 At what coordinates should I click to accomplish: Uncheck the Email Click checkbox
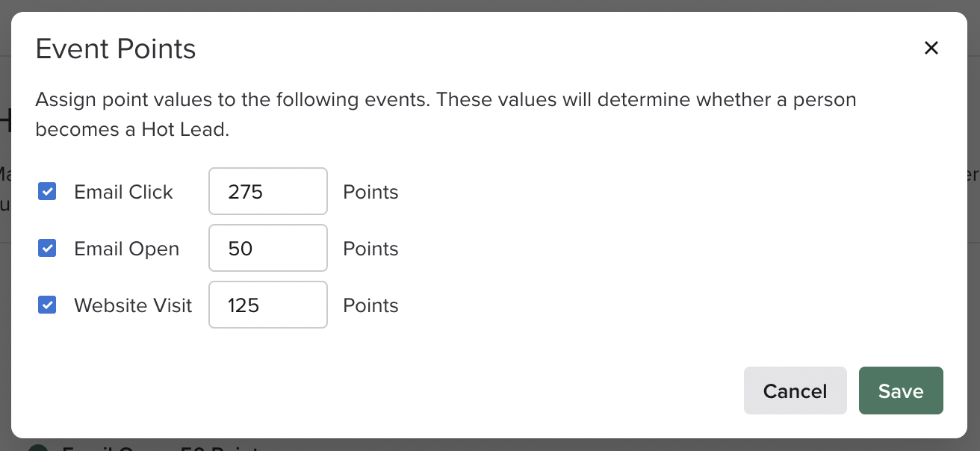tap(47, 191)
